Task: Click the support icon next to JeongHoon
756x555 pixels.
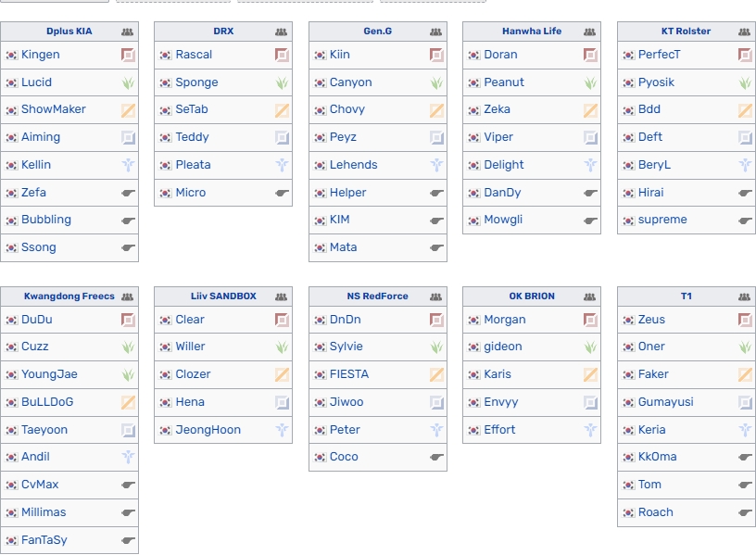Action: 282,430
